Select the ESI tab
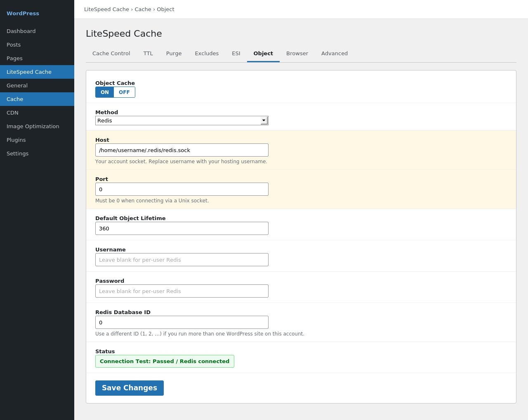Viewport: 528px width, 420px height. (236, 54)
